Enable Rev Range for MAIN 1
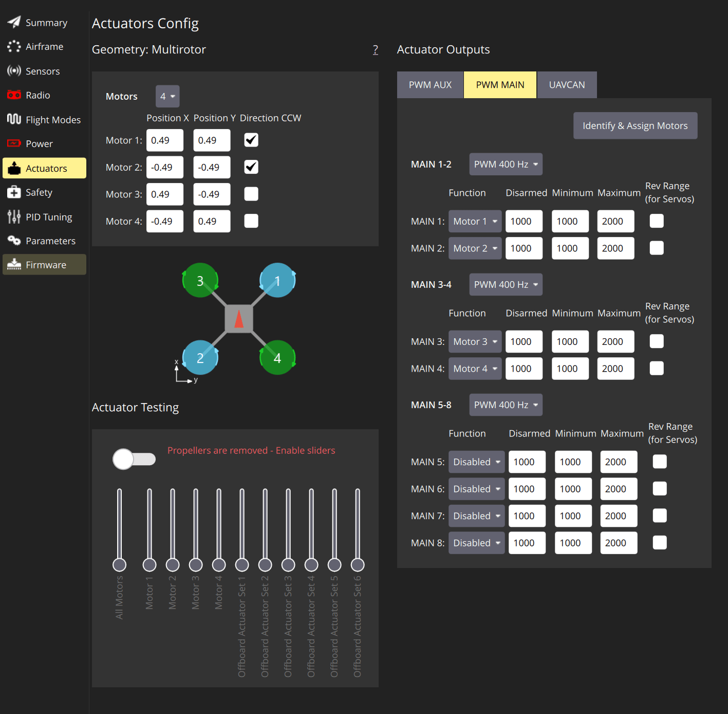This screenshot has height=714, width=728. click(656, 221)
